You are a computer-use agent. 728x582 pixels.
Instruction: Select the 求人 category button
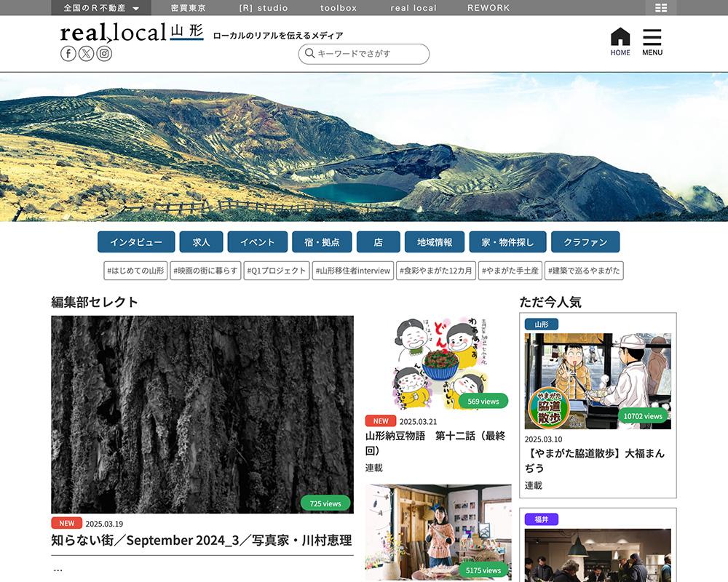(201, 242)
